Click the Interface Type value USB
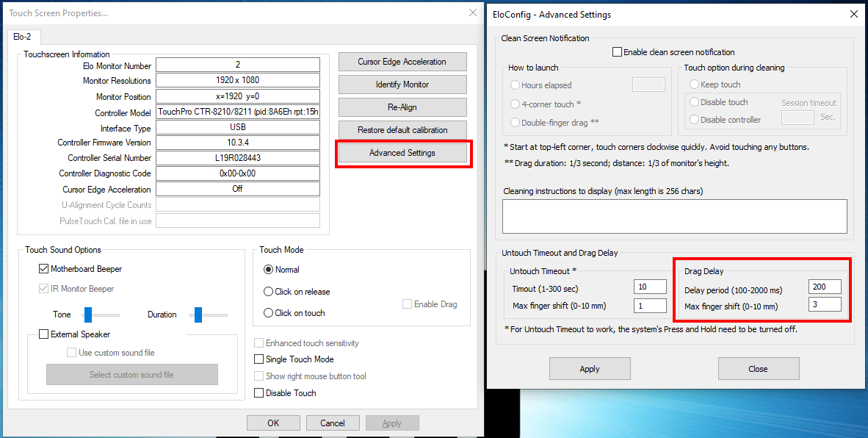 pos(238,127)
